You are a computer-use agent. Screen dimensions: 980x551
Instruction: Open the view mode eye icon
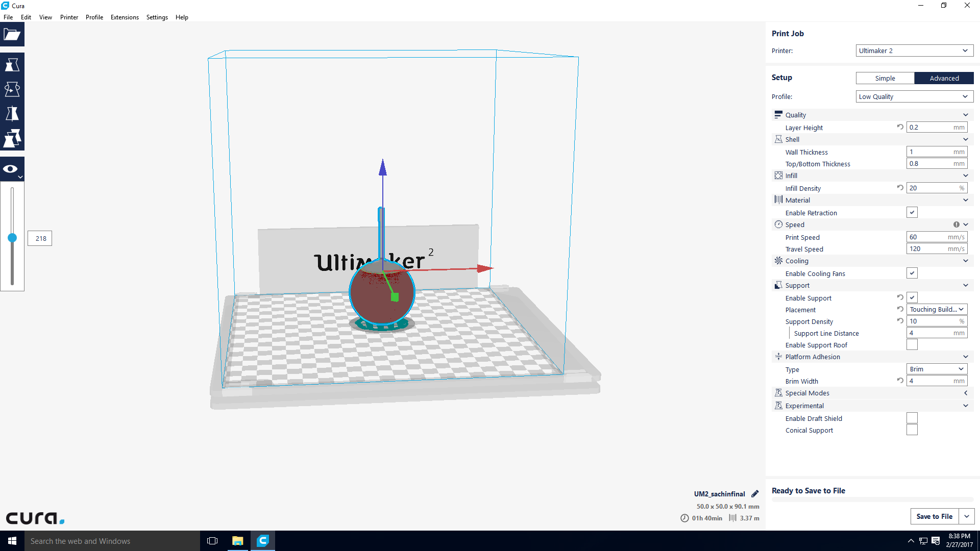pyautogui.click(x=12, y=169)
